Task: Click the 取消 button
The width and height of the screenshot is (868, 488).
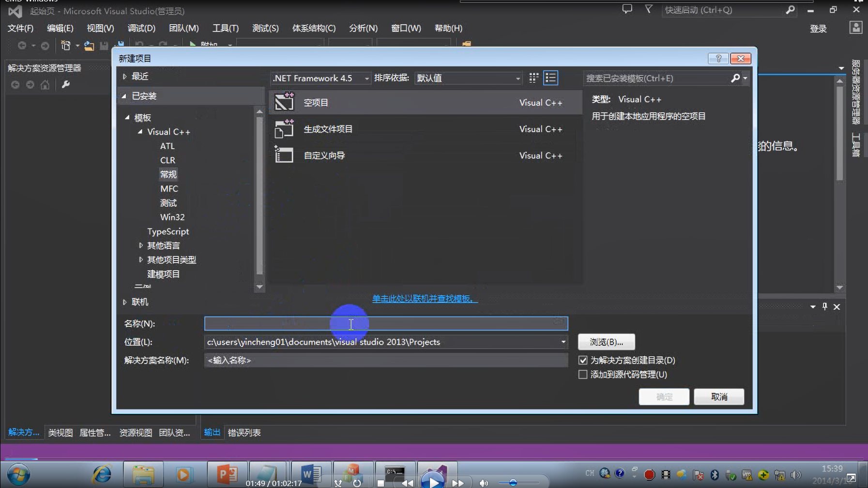Action: point(719,397)
